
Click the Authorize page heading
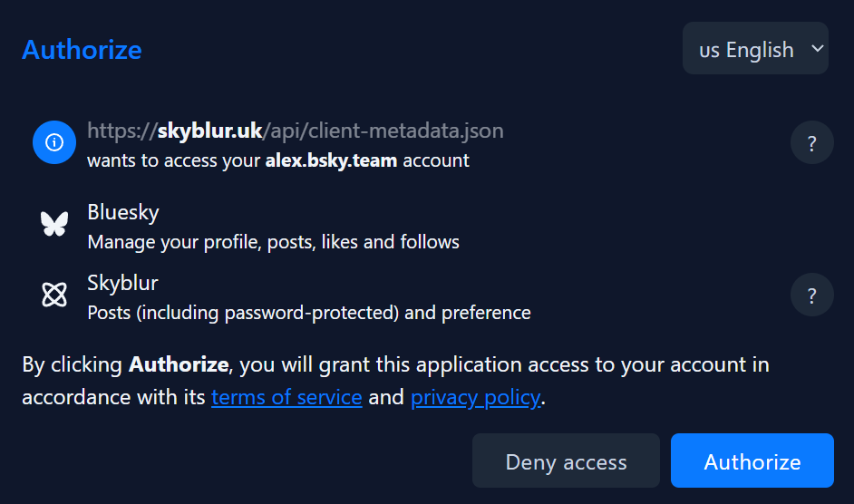coord(82,49)
